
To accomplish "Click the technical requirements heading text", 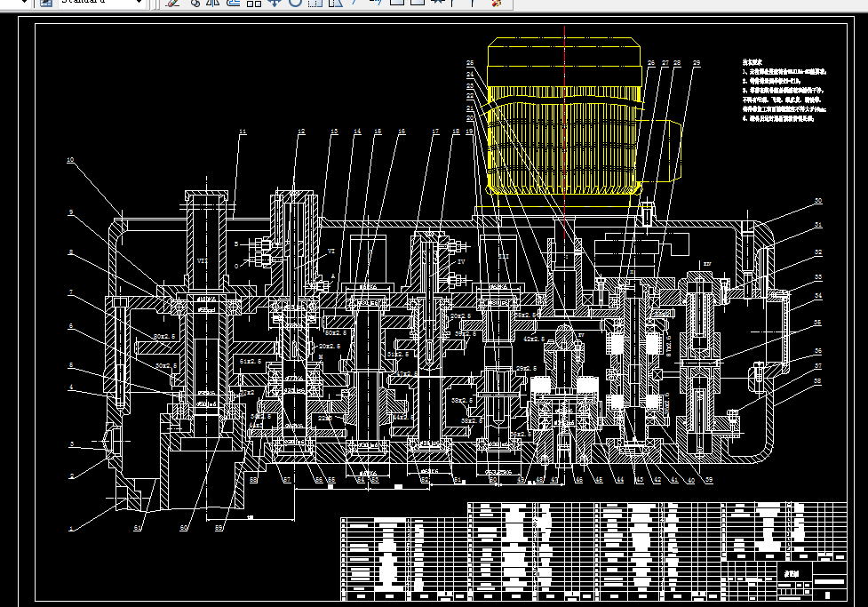I will click(752, 62).
